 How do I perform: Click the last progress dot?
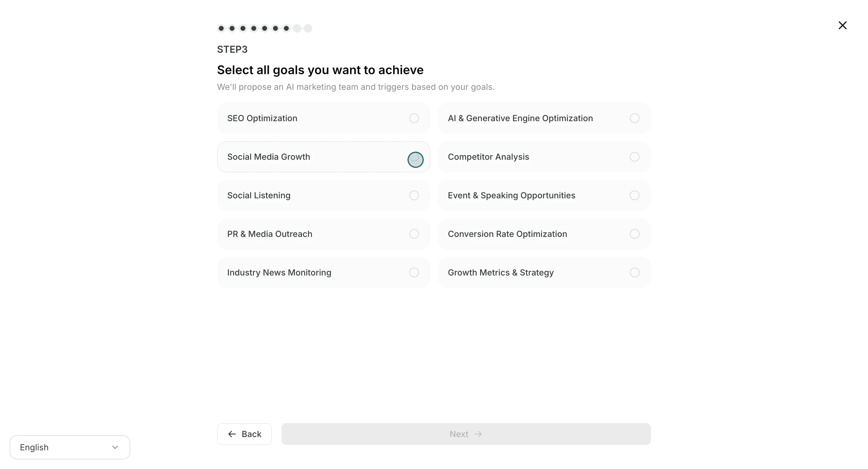click(x=308, y=28)
